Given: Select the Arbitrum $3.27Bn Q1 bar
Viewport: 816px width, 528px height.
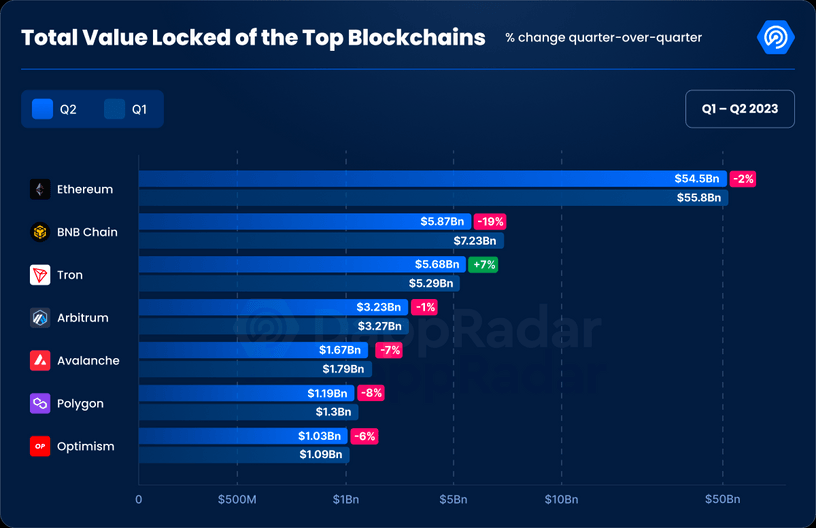Looking at the screenshot, I should pyautogui.click(x=274, y=326).
